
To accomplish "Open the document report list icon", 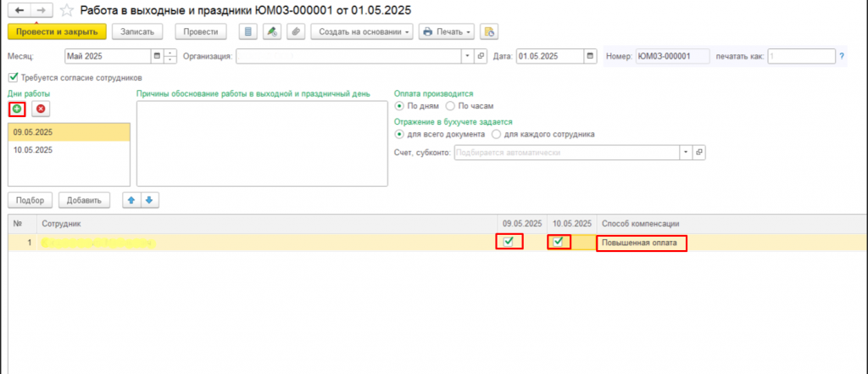I will [248, 31].
